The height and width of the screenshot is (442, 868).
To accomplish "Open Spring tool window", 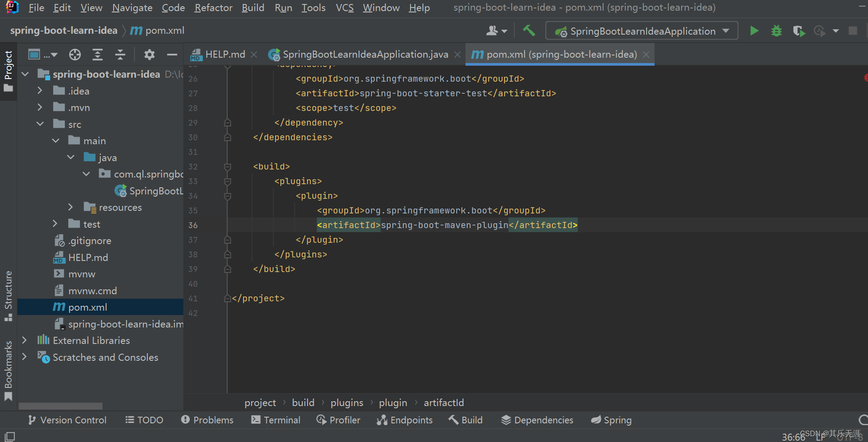I will pyautogui.click(x=611, y=420).
